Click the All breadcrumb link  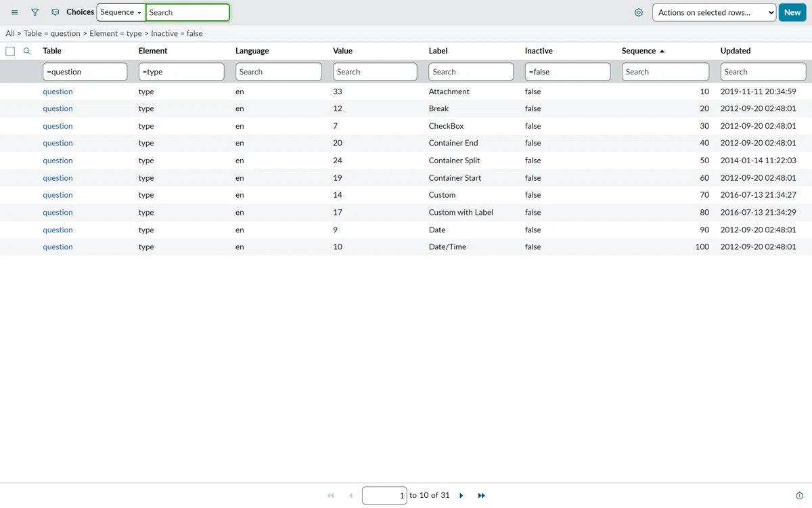click(10, 33)
